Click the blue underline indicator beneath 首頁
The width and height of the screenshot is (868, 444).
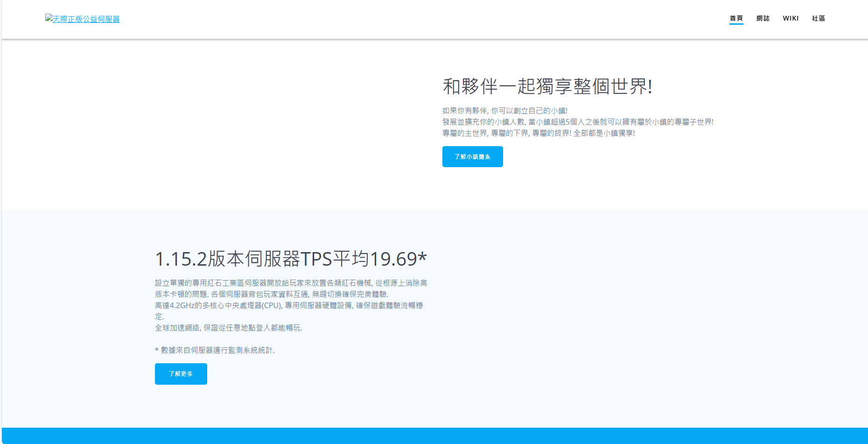[736, 24]
